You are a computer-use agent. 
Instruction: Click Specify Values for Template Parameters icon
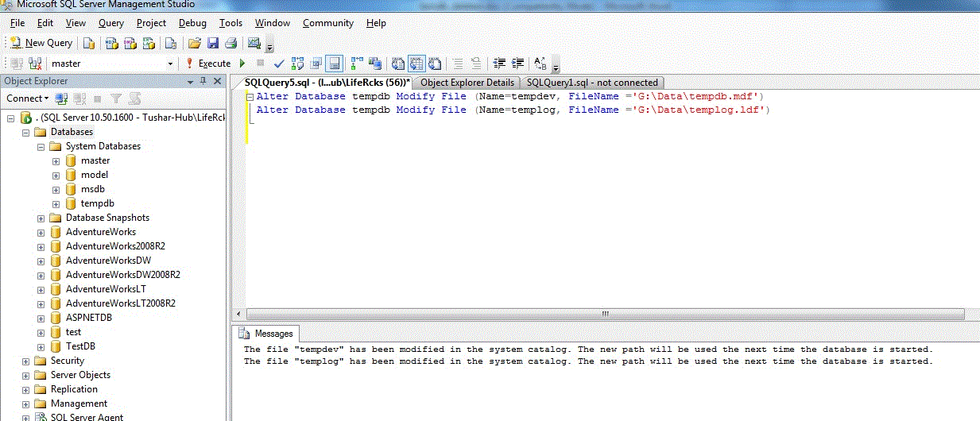[540, 64]
